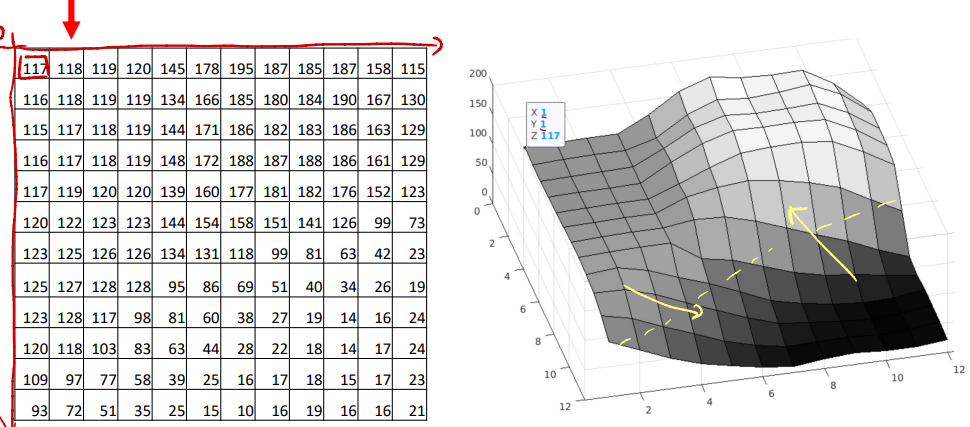Click the cell showing 10
Screen dimensions: 970x427
[238, 403]
